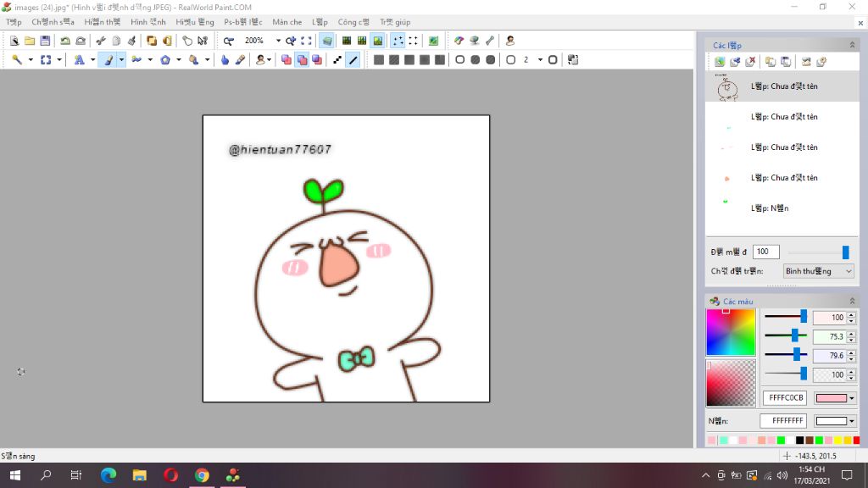This screenshot has height=488, width=868.
Task: Select the flood fill bucket tool
Action: [x=194, y=60]
